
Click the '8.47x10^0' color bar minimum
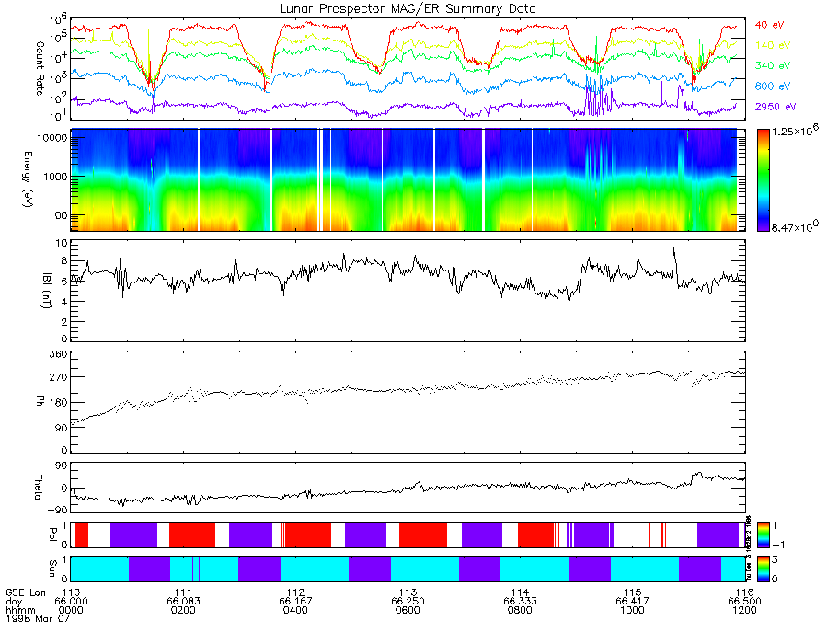click(795, 226)
